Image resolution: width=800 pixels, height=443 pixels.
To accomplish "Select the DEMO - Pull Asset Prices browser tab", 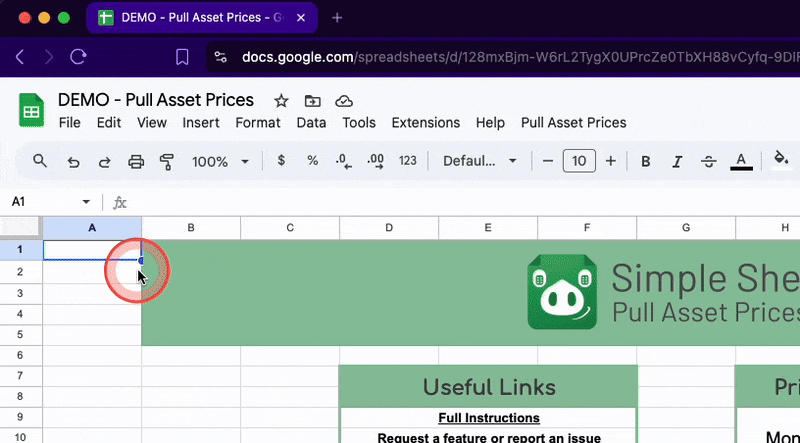I will pyautogui.click(x=202, y=18).
